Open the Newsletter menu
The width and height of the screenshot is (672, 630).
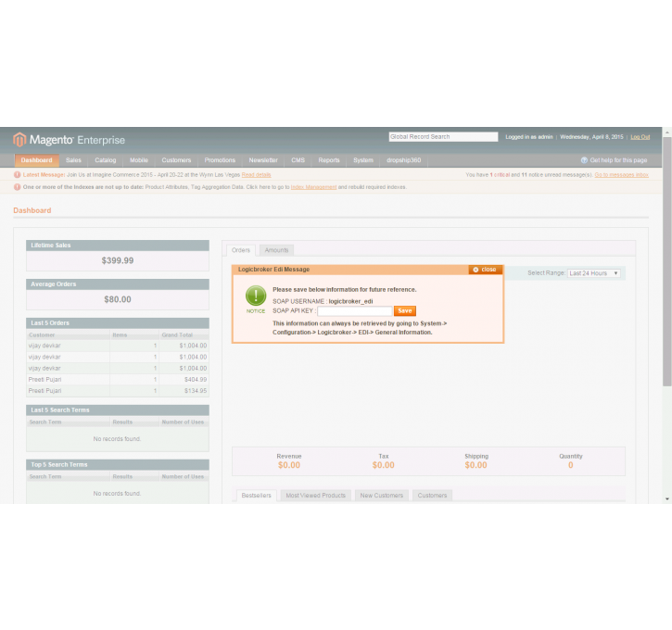click(x=263, y=160)
